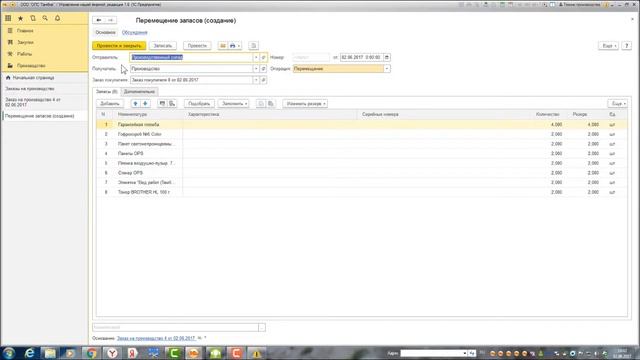Open the document report icon after Print
The width and height of the screenshot is (640, 360).
pos(253,46)
